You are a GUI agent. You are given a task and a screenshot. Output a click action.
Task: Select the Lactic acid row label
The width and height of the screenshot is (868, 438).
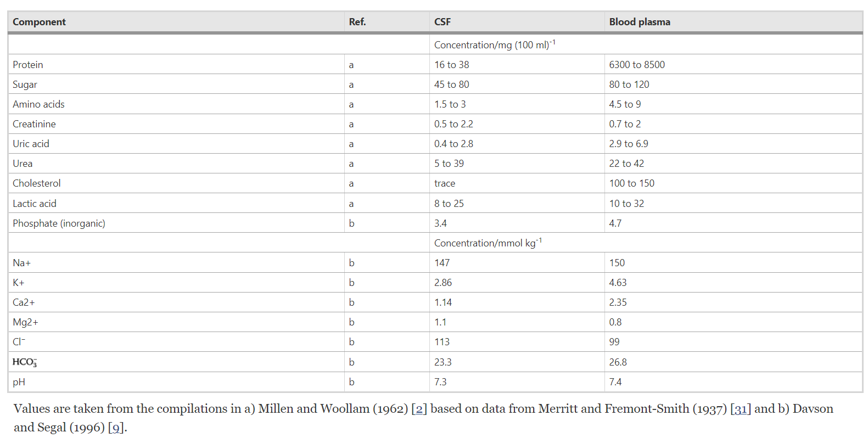tap(34, 204)
